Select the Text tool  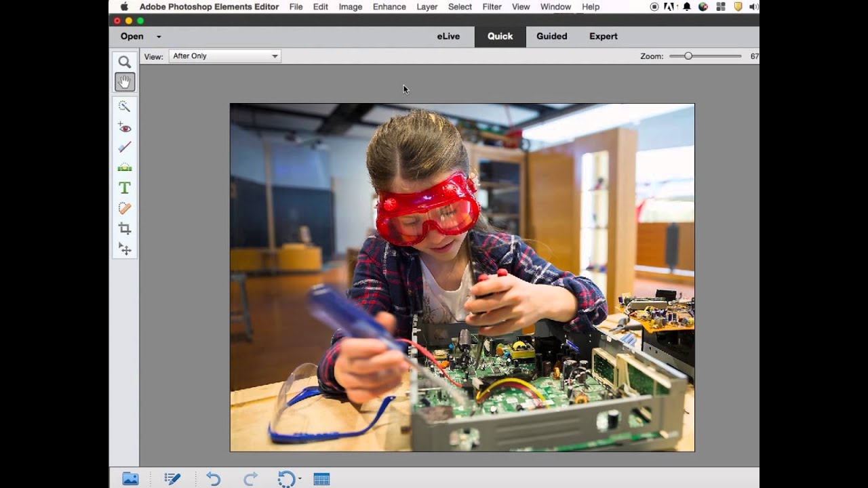(124, 188)
